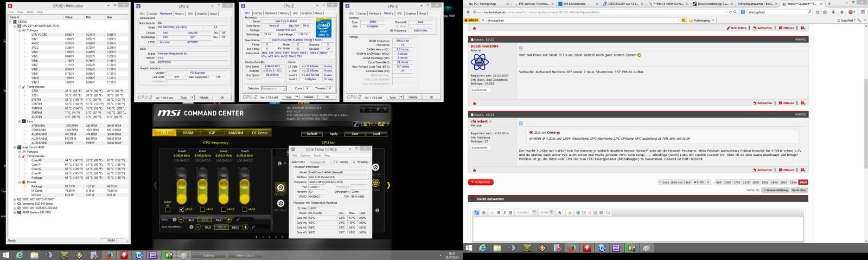Screen dimensions: 868x260
Task: Click Base clock plus icon
Action: pyautogui.click(x=245, y=227)
